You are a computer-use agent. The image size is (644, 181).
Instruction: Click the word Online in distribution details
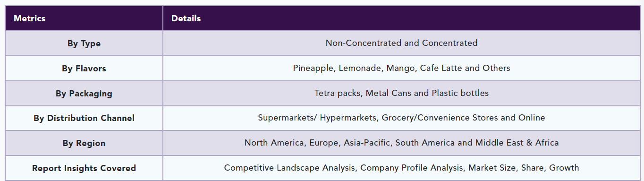tap(531, 118)
